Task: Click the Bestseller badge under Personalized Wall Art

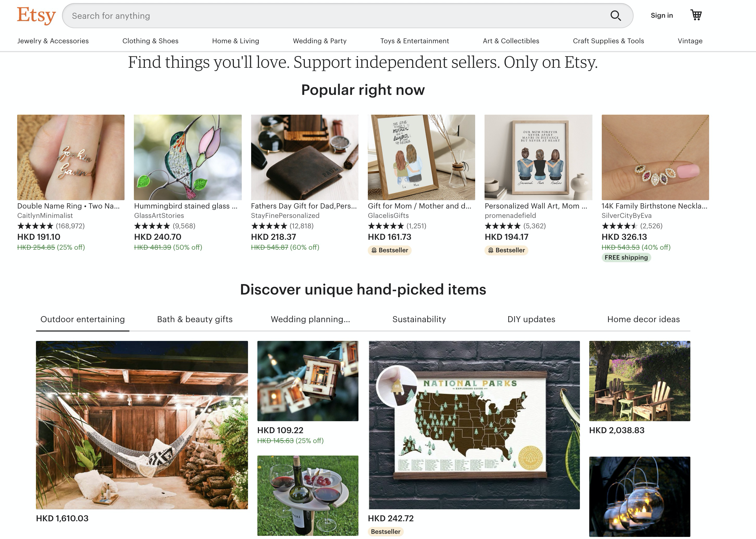Action: 506,250
